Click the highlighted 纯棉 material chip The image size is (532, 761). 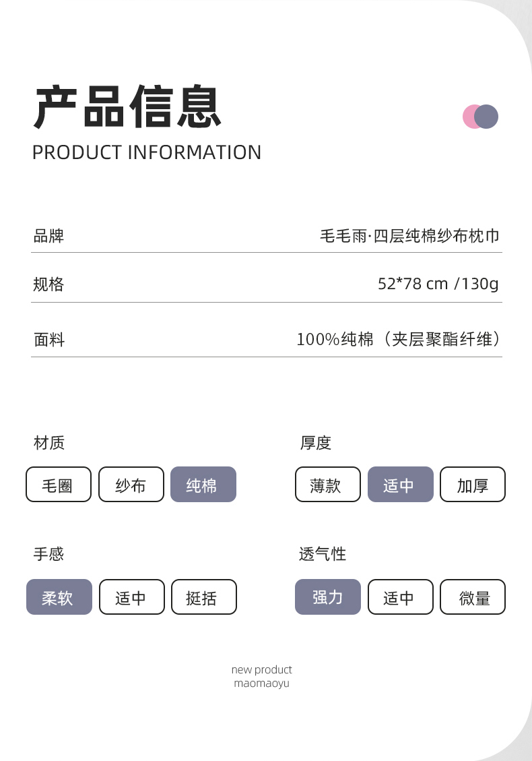(203, 485)
